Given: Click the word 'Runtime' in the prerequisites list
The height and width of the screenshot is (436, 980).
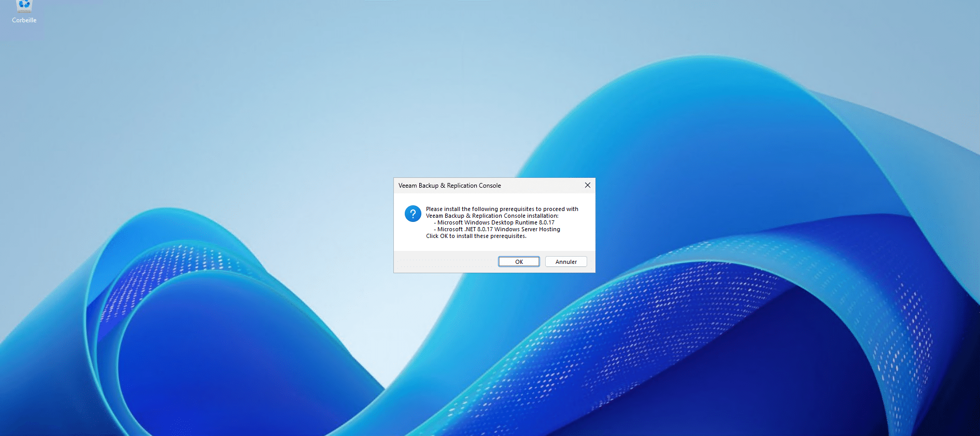Looking at the screenshot, I should pyautogui.click(x=526, y=222).
